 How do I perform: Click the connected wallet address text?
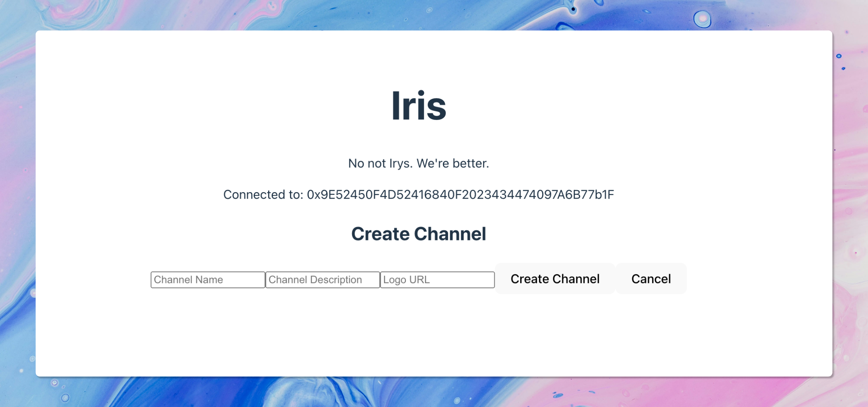pos(460,195)
